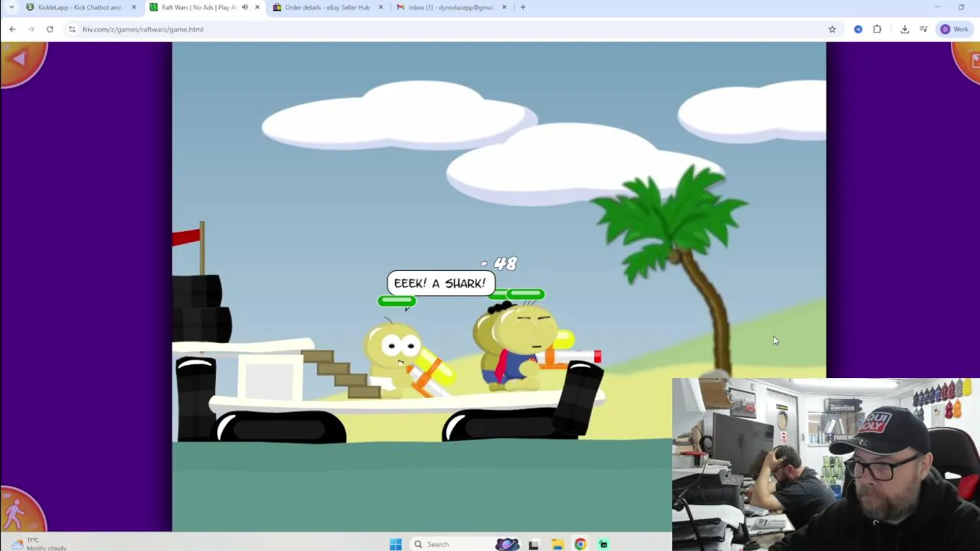Screen dimensions: 980x551
Task: Open the weather widget Mostly cloudy
Action: 37,543
